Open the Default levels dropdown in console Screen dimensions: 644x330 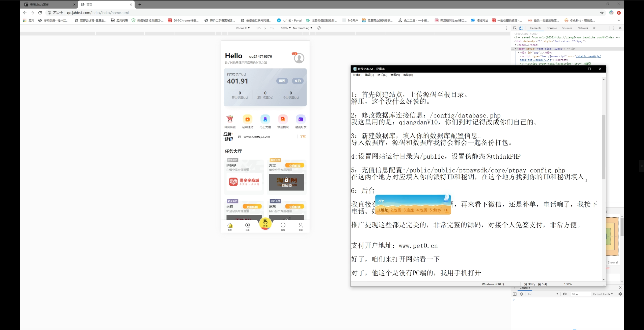coord(603,294)
